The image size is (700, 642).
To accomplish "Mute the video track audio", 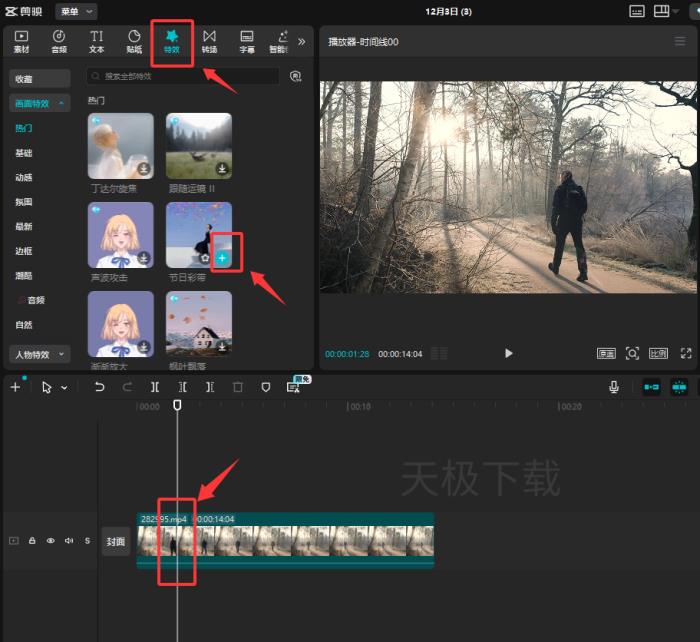I will click(69, 541).
